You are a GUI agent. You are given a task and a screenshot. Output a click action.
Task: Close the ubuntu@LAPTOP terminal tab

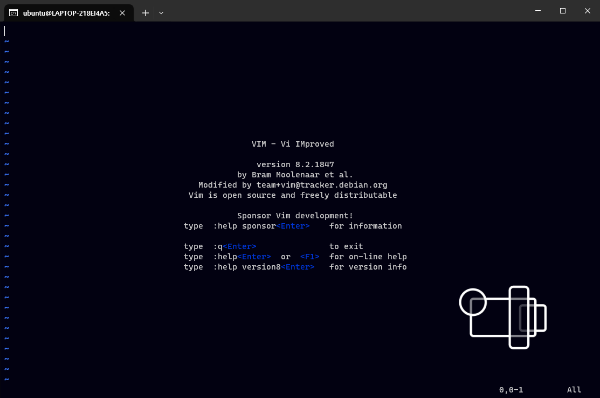[122, 13]
